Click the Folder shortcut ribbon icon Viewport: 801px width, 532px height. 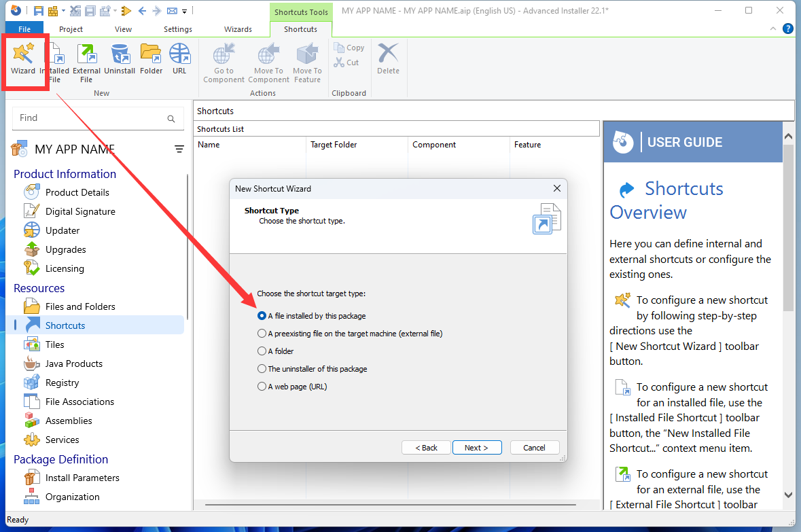pos(151,58)
